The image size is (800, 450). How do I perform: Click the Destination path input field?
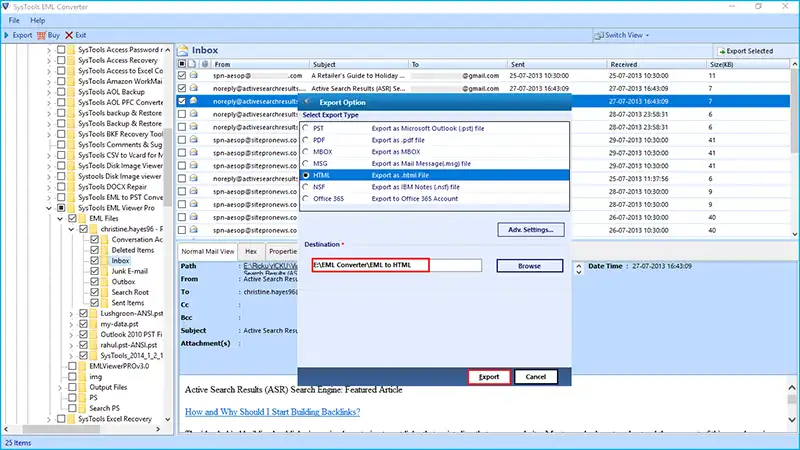(x=396, y=265)
